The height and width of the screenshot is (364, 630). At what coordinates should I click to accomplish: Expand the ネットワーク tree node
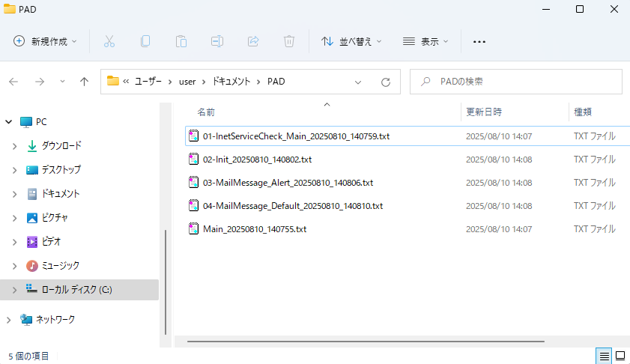8,320
